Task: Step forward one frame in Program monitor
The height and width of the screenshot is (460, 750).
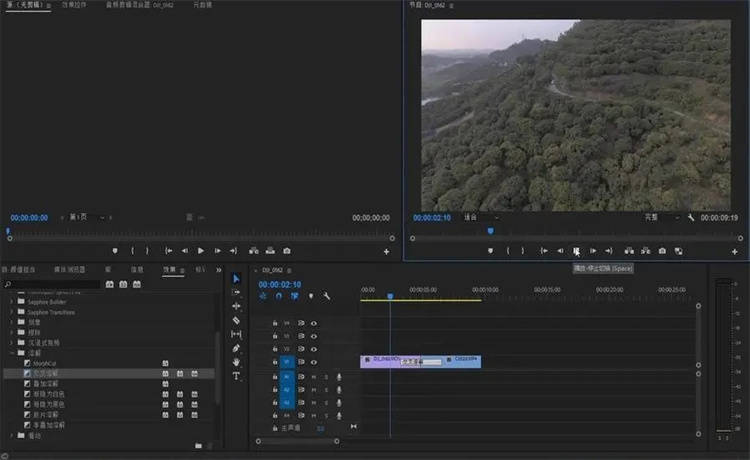Action: point(593,251)
